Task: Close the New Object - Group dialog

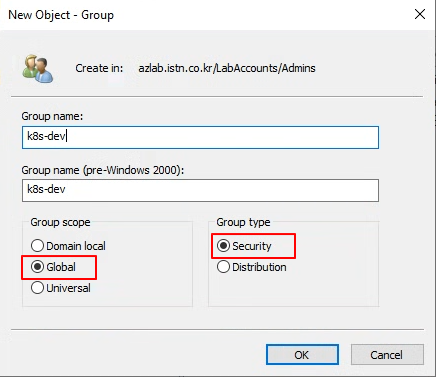Action: (420, 14)
